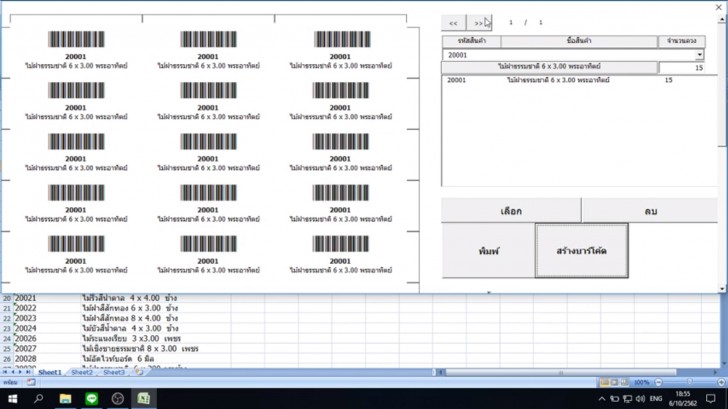
Task: Click the ENG language indicator
Action: tap(656, 399)
